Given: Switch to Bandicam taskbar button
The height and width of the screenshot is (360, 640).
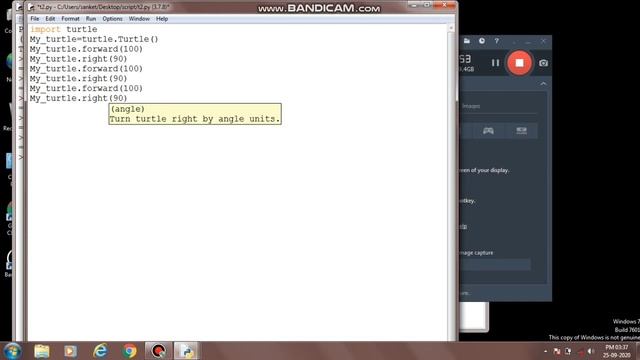Looking at the screenshot, I should click(158, 351).
